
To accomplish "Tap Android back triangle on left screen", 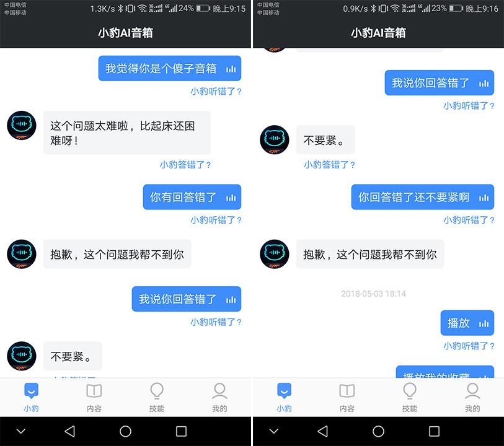I will 70,431.
